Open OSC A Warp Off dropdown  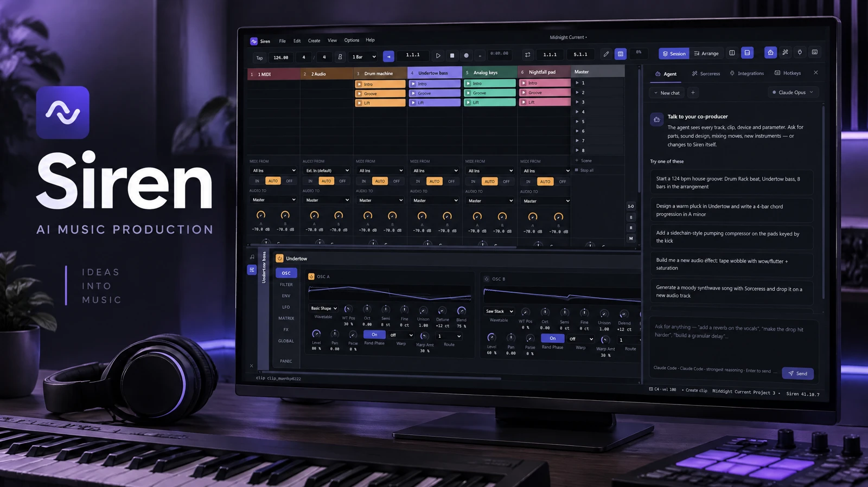[x=401, y=335]
